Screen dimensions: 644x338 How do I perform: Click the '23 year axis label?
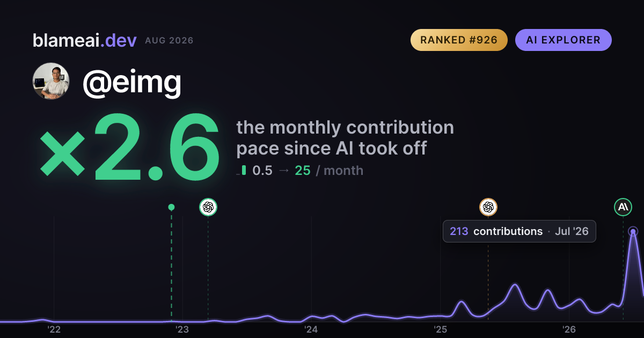click(182, 329)
